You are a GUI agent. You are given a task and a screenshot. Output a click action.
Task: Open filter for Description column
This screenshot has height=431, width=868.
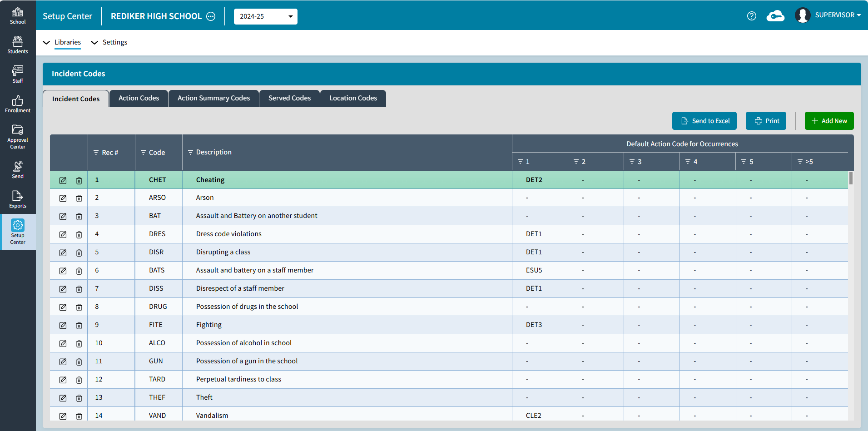[x=190, y=152]
